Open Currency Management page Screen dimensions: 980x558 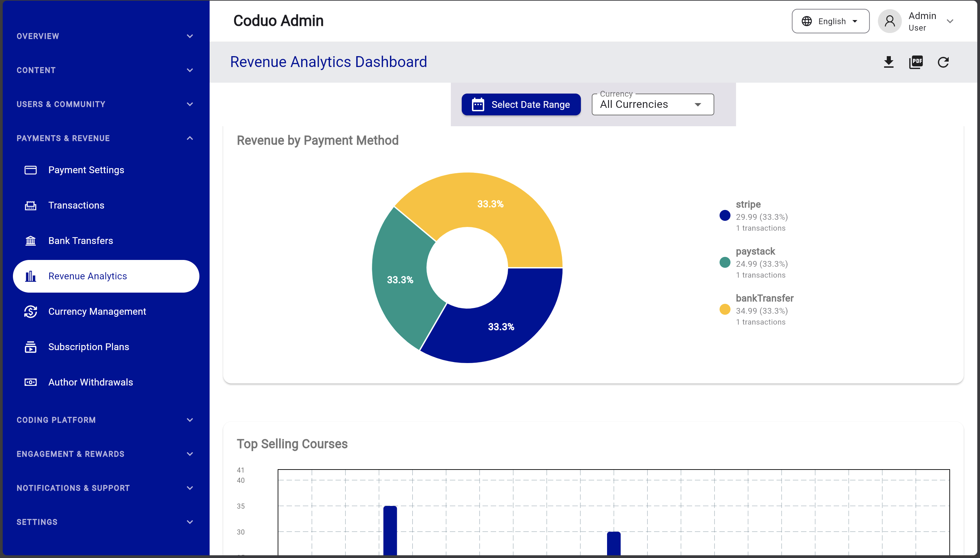click(106, 312)
